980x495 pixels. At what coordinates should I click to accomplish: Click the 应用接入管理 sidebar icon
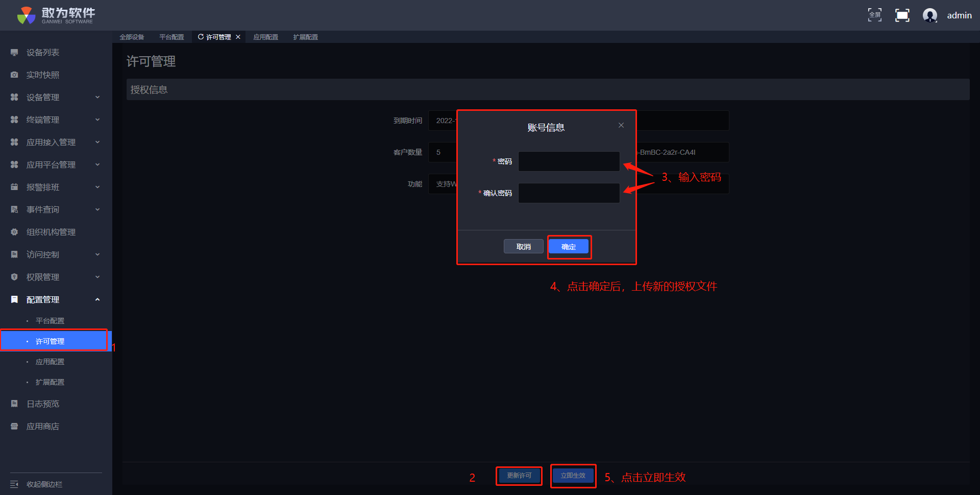click(x=14, y=143)
